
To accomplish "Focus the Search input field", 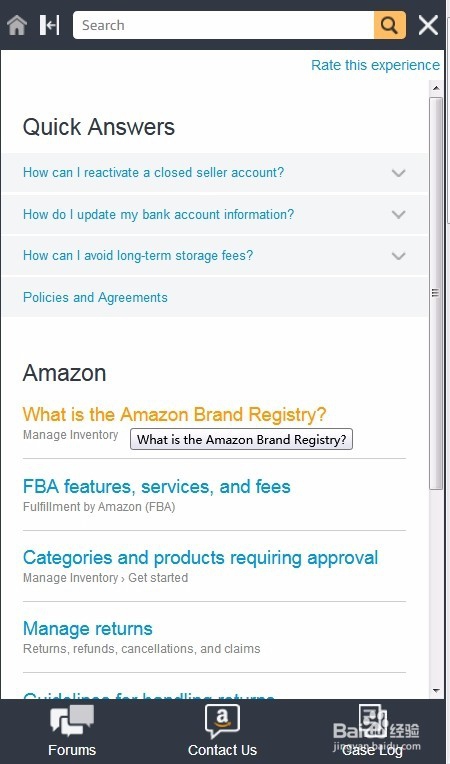I will tap(224, 25).
